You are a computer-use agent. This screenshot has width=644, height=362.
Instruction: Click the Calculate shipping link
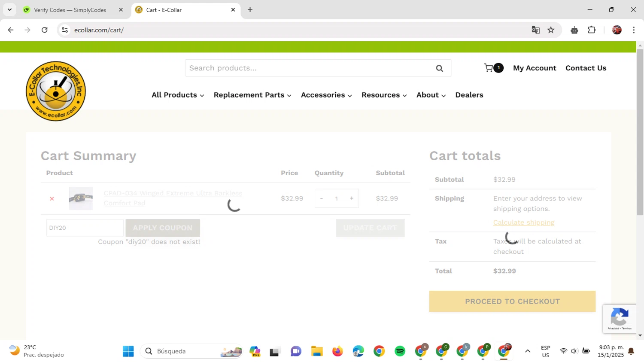524,222
